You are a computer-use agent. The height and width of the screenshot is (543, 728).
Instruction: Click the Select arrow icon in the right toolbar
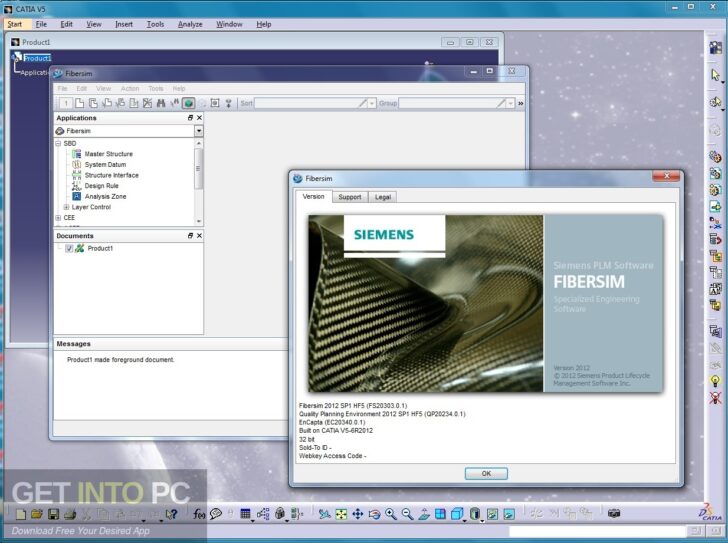pyautogui.click(x=715, y=75)
